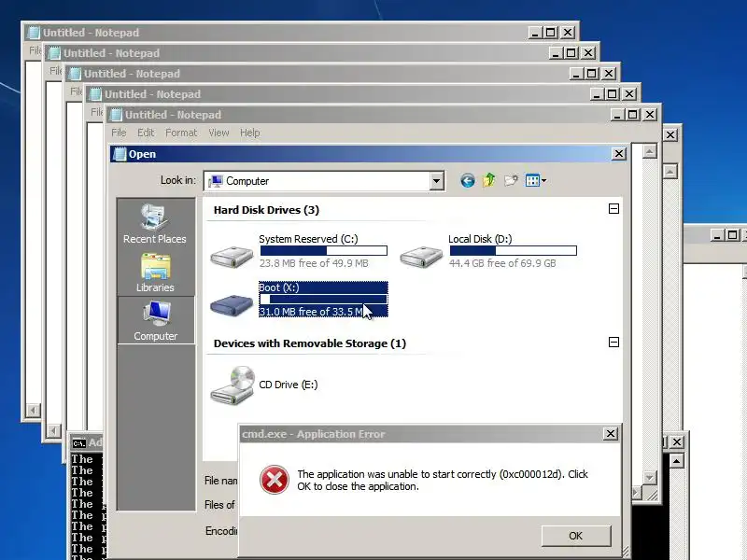Open the View Menu icon dropdown

point(535,180)
